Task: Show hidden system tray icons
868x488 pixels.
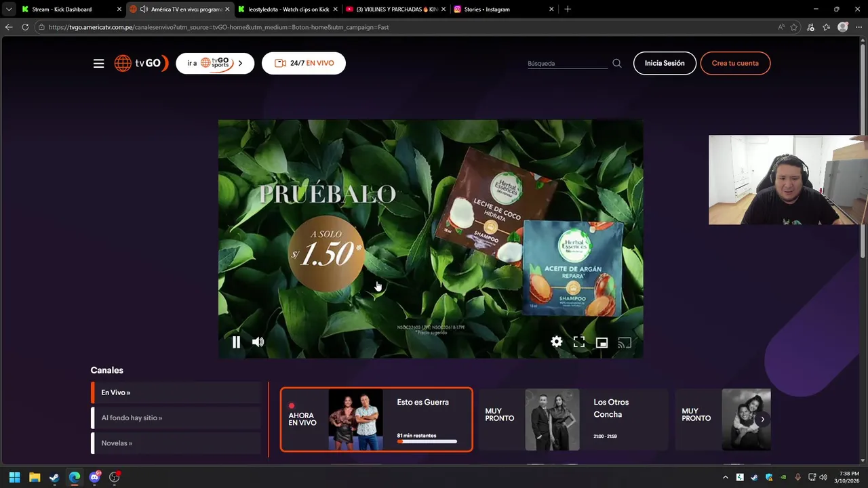Action: (725, 477)
